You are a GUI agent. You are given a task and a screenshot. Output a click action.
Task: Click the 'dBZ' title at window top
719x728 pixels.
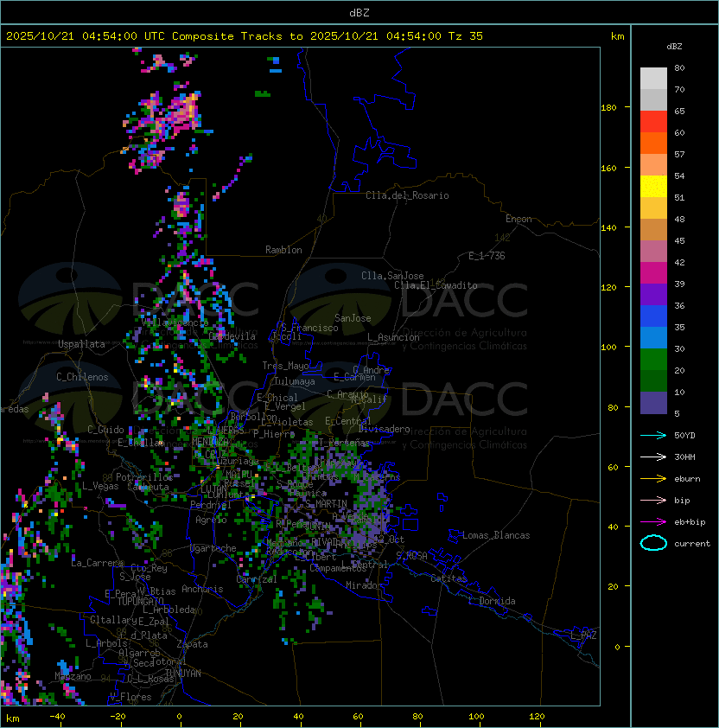(x=359, y=13)
